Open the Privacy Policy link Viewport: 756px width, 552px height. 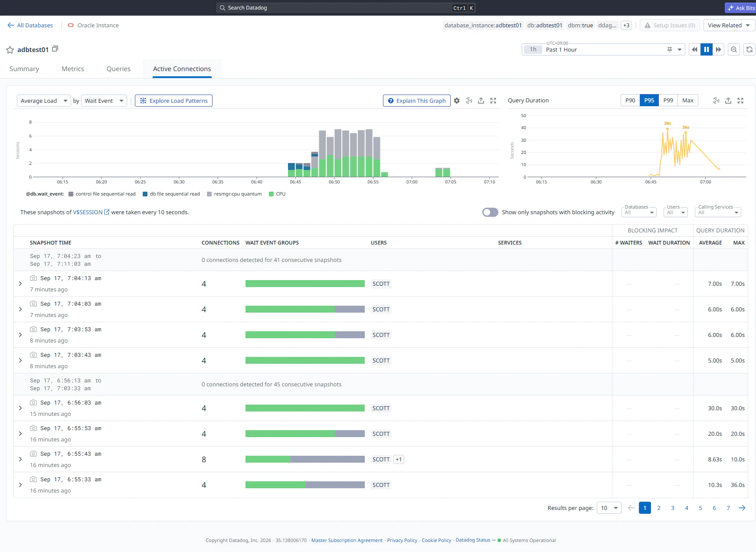pyautogui.click(x=402, y=540)
